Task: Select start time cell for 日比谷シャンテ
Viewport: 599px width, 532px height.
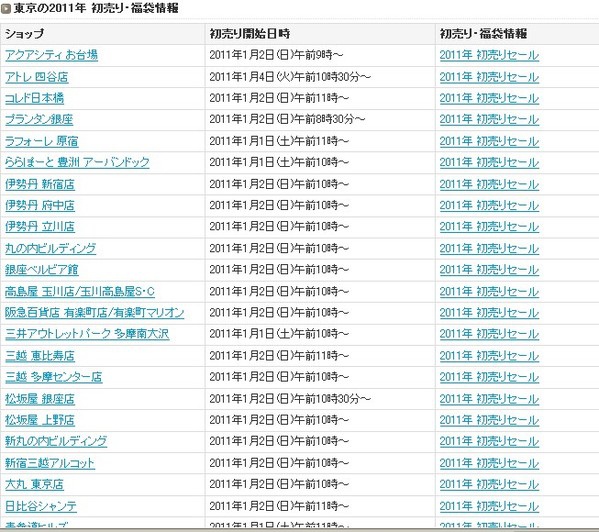Action: [x=320, y=506]
